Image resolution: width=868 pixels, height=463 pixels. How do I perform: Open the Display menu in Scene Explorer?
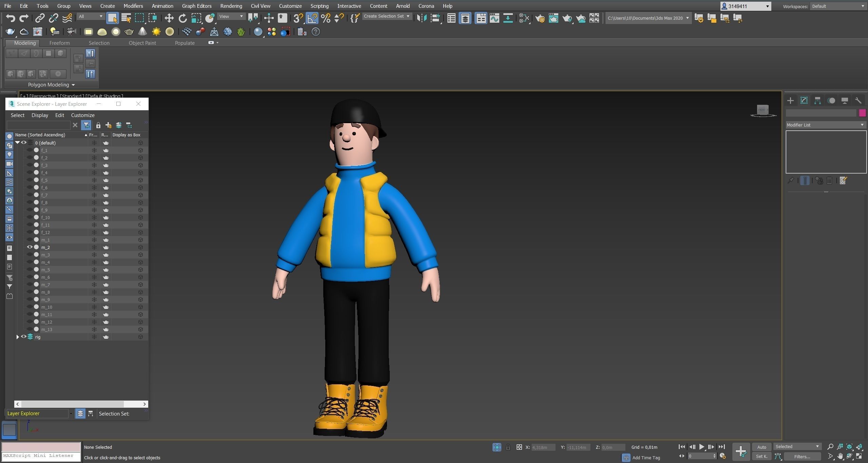coord(40,115)
